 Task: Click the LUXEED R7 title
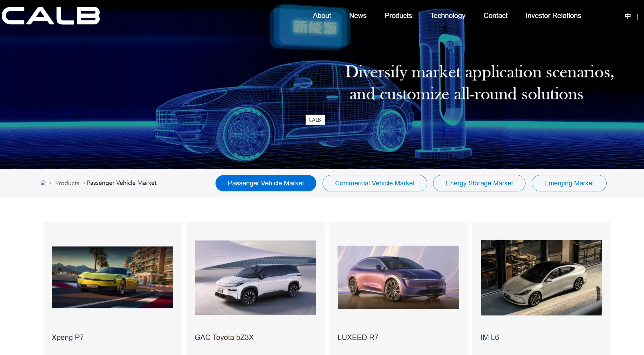(x=358, y=338)
